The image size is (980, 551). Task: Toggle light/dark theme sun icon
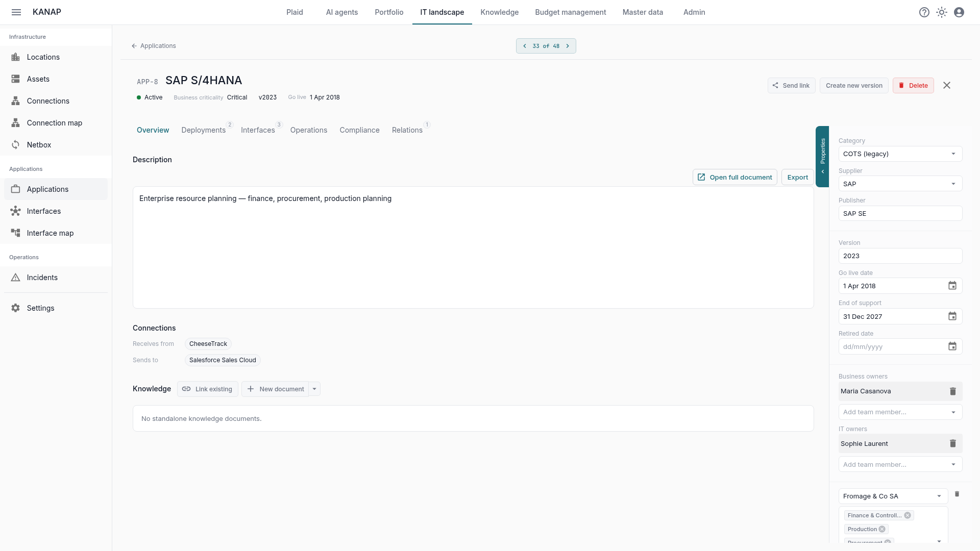point(942,12)
